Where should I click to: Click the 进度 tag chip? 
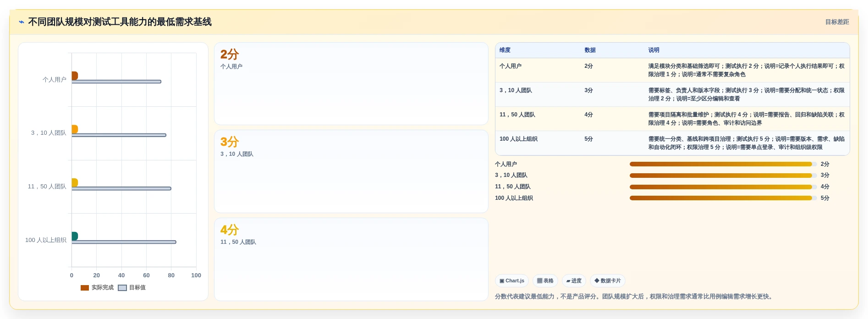point(574,281)
